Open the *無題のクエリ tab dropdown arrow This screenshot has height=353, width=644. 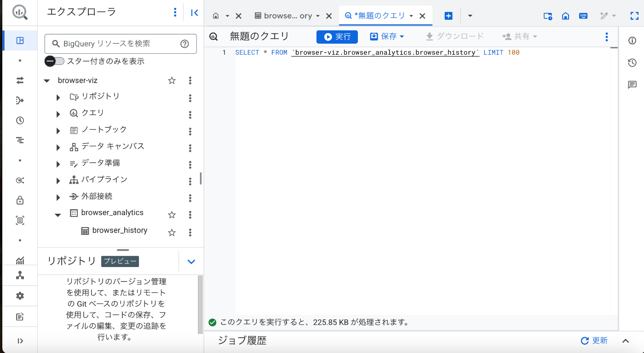(411, 16)
